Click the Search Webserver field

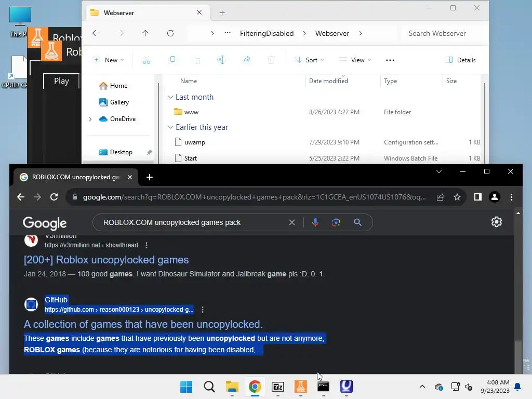click(x=443, y=33)
